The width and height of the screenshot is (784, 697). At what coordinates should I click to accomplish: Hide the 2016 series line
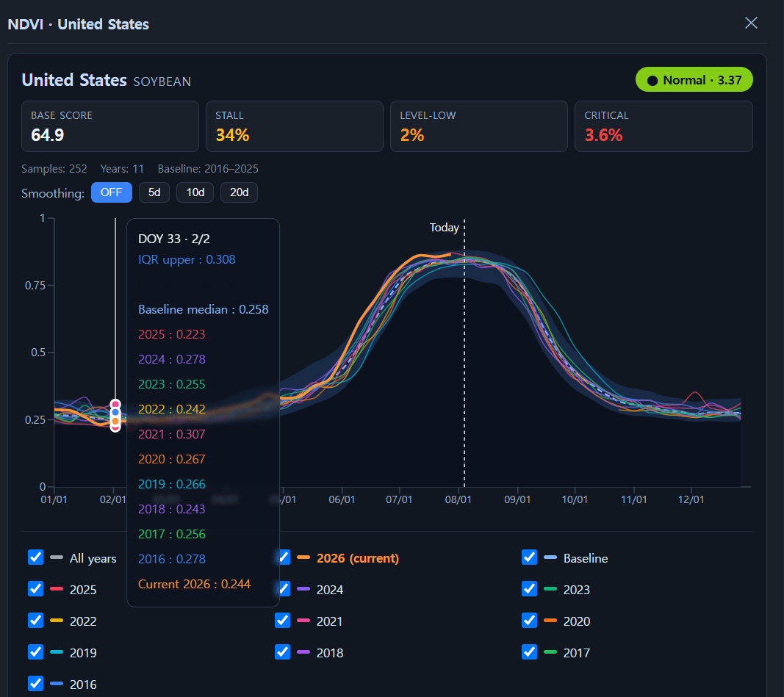tap(35, 684)
